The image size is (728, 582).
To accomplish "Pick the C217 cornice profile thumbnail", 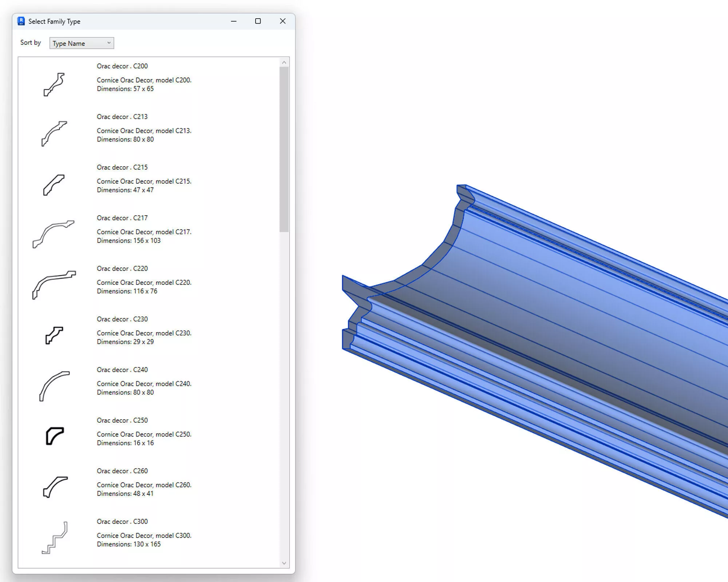I will click(54, 234).
